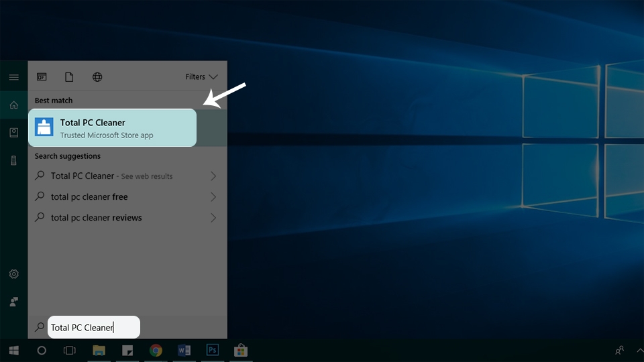644x362 pixels.
Task: Open Sticky Notes from taskbar
Action: [127, 351]
